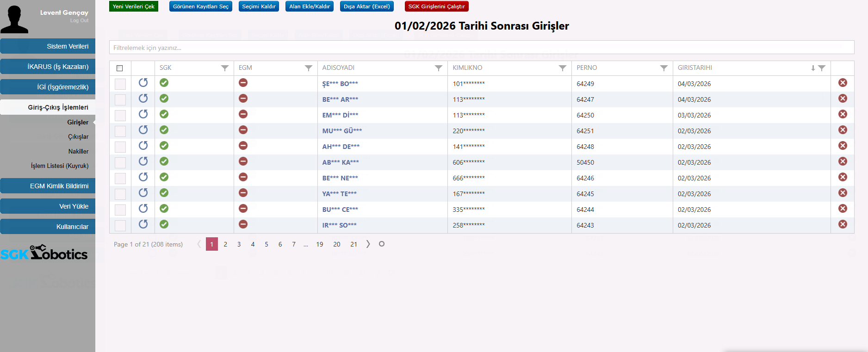Click the circle icon after pagination arrow
The width and height of the screenshot is (868, 352).
coord(382,244)
